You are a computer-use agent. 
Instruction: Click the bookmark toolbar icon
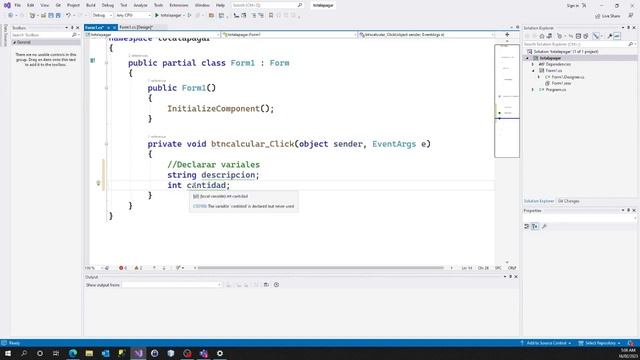[271, 16]
